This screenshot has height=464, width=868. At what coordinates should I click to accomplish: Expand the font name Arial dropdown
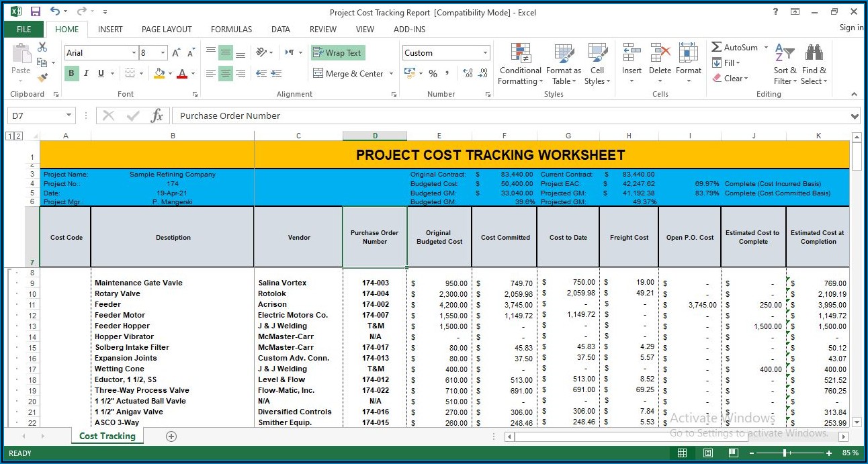pyautogui.click(x=134, y=53)
